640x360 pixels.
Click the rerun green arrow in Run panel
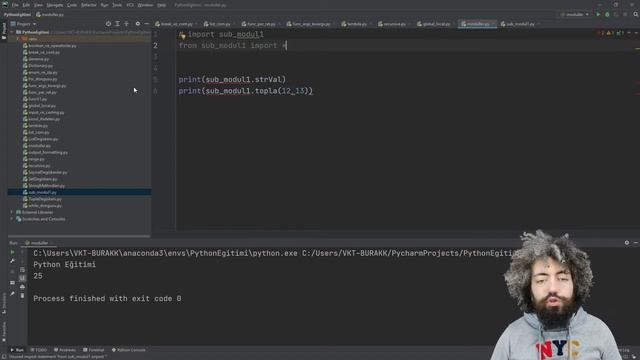tap(12, 252)
